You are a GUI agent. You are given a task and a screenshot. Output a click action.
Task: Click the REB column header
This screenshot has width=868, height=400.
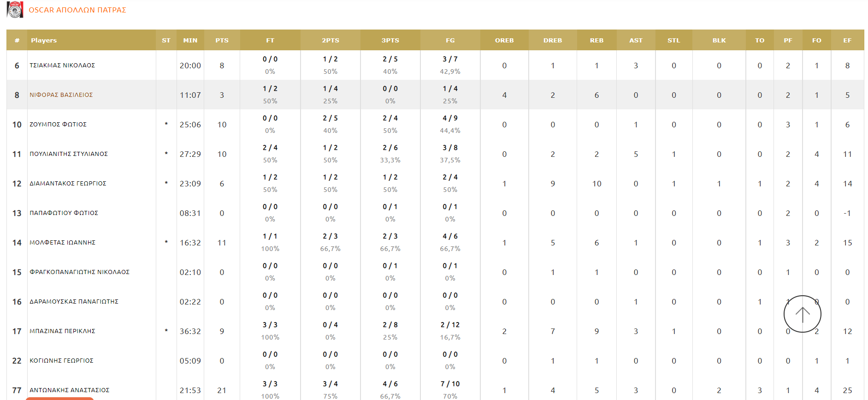(x=596, y=41)
